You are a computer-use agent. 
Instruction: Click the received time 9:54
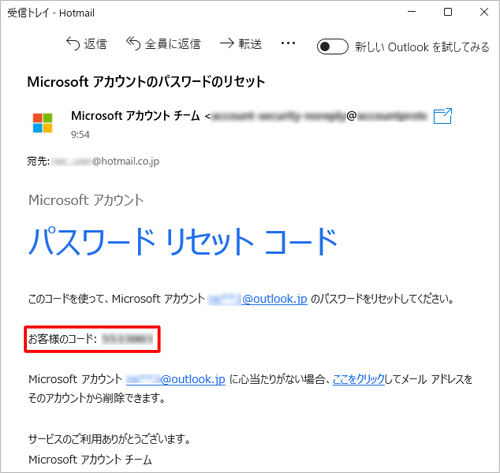point(80,135)
